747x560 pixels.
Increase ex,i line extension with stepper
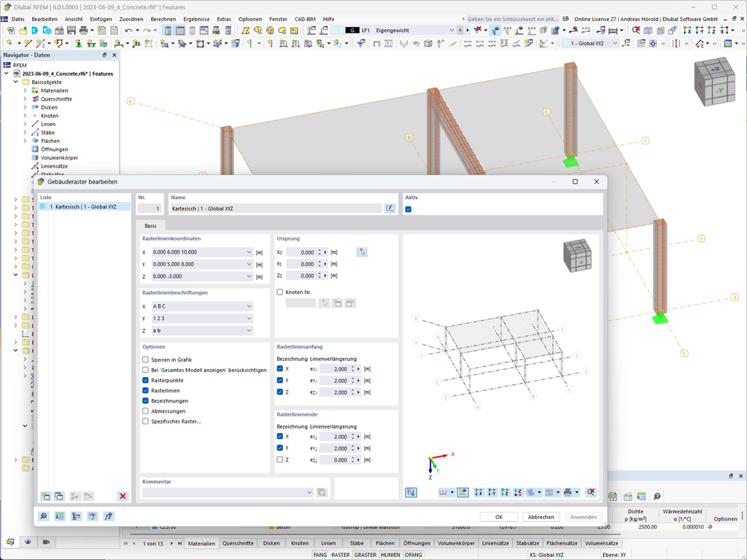[353, 367]
